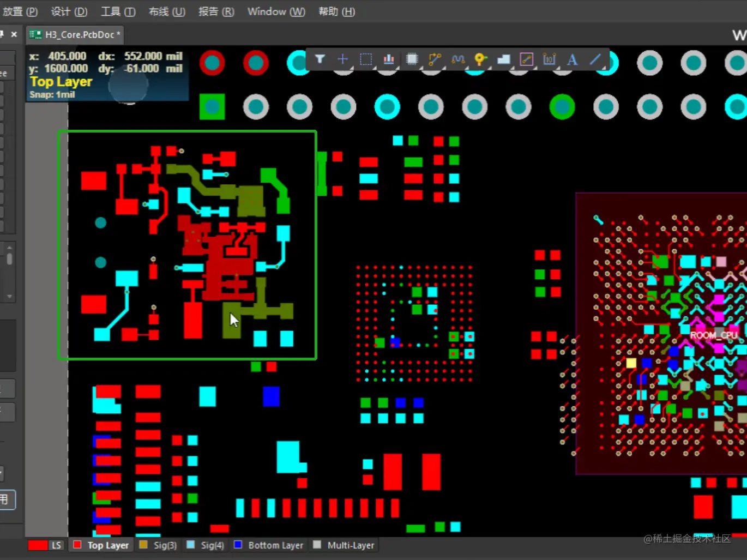Click the dy: -61.000 mil readout

(x=140, y=69)
